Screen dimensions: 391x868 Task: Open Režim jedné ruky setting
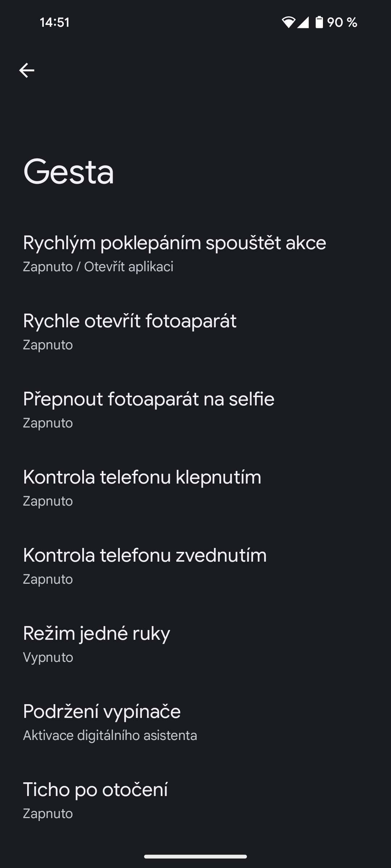click(195, 645)
